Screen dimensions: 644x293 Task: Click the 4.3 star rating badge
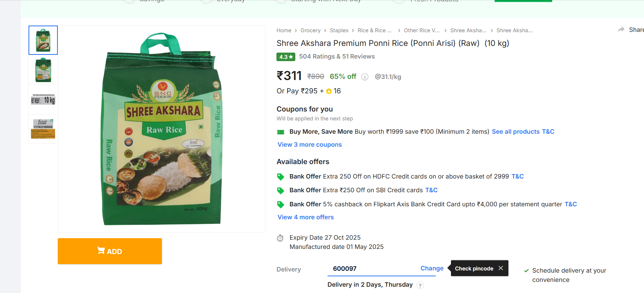point(286,57)
